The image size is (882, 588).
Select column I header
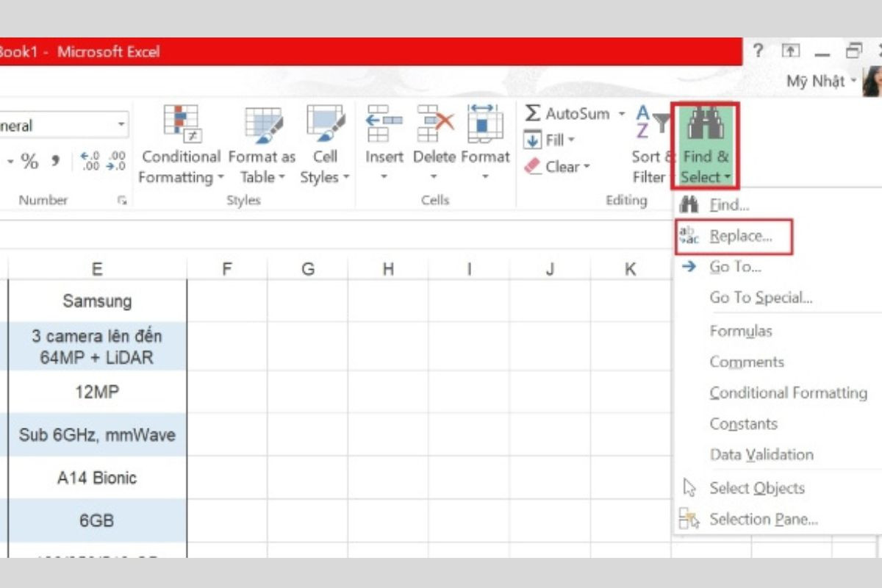click(470, 269)
